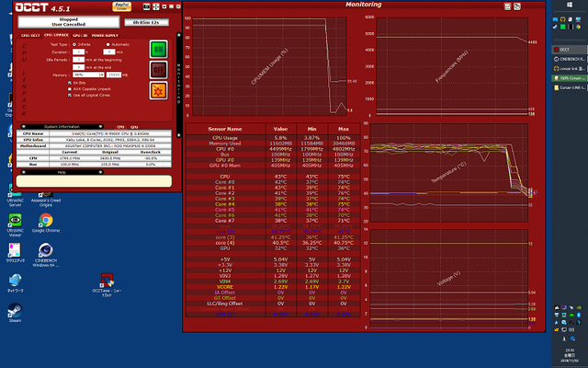Stop the test with OFF button
This screenshot has height=368, width=588.
coord(158,70)
